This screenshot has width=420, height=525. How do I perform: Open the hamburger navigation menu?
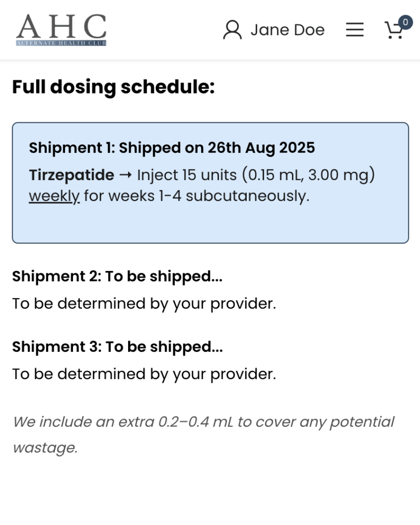(x=355, y=30)
